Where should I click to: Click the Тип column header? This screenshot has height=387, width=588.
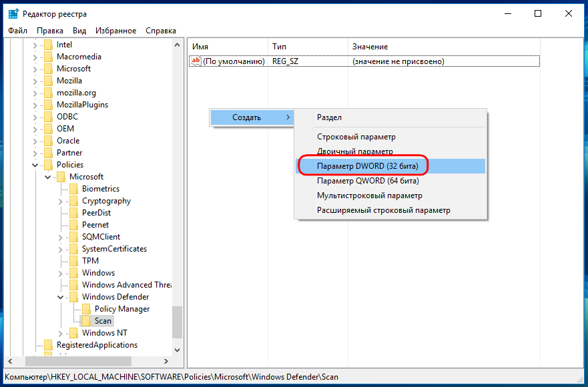click(x=308, y=47)
